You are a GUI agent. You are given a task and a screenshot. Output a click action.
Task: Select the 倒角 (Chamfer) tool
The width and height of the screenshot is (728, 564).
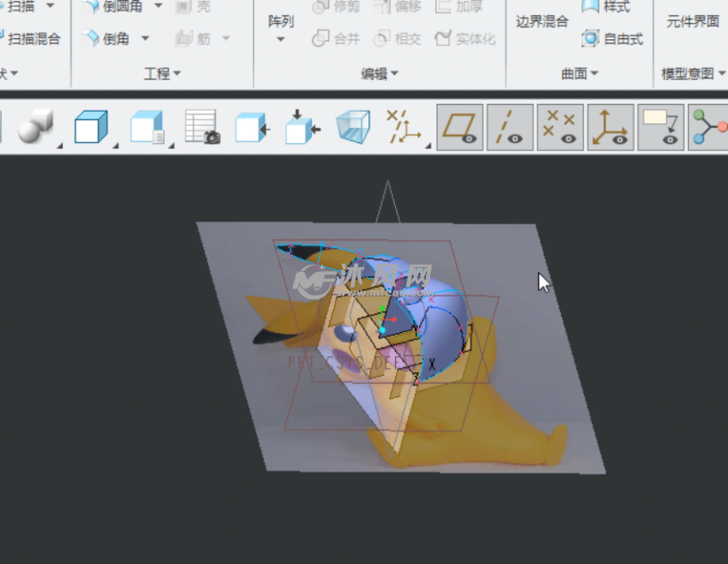(x=107, y=38)
